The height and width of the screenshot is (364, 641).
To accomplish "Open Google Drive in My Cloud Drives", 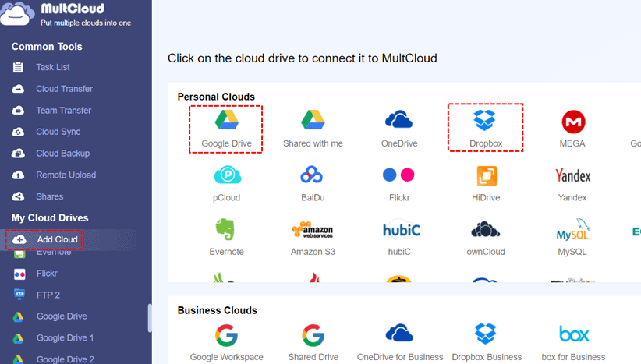I will [62, 316].
